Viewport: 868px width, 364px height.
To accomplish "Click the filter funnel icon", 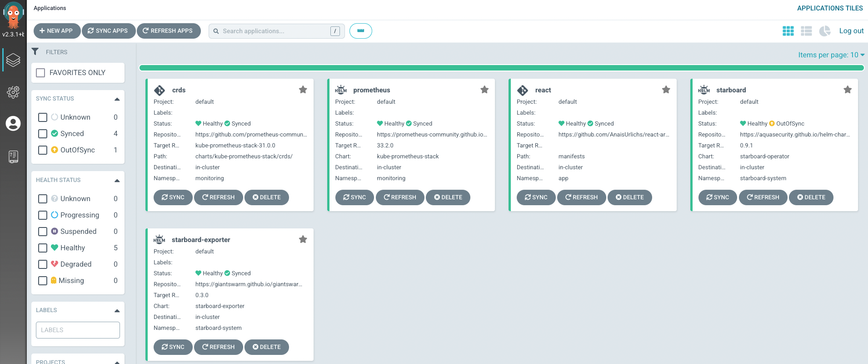I will pyautogui.click(x=35, y=51).
